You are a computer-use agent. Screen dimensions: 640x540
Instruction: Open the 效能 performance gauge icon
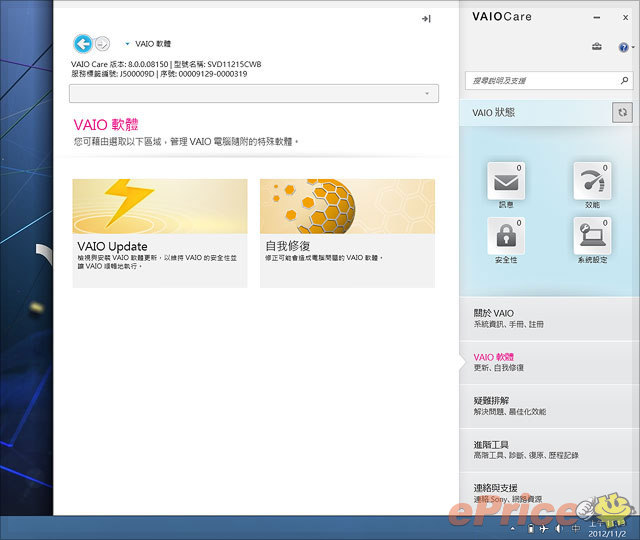pyautogui.click(x=591, y=182)
